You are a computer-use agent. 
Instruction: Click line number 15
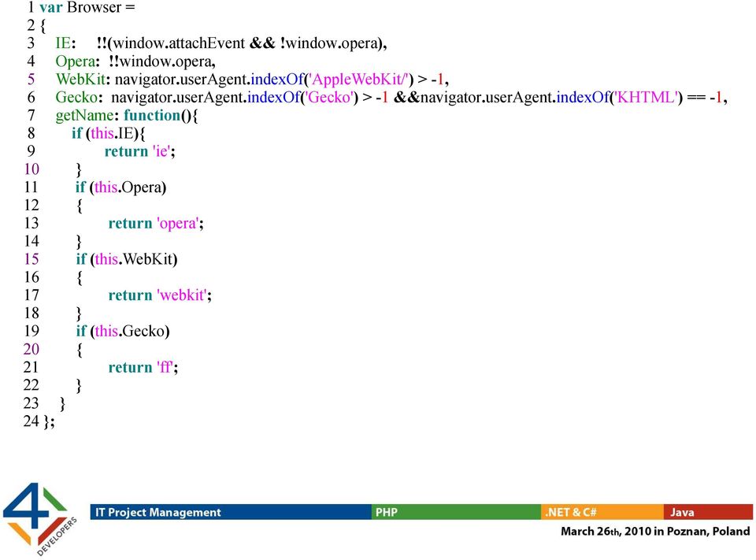31,259
